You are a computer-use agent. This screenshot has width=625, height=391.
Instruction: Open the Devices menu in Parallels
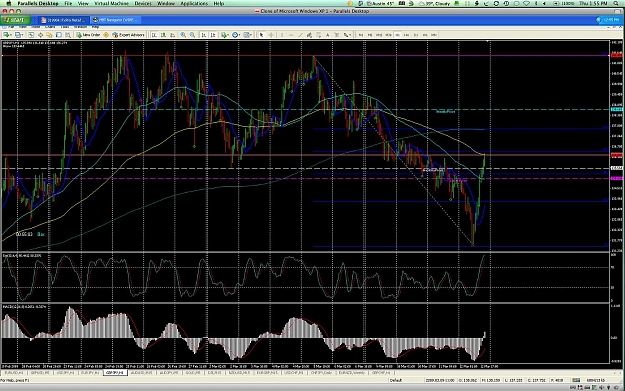tap(143, 3)
